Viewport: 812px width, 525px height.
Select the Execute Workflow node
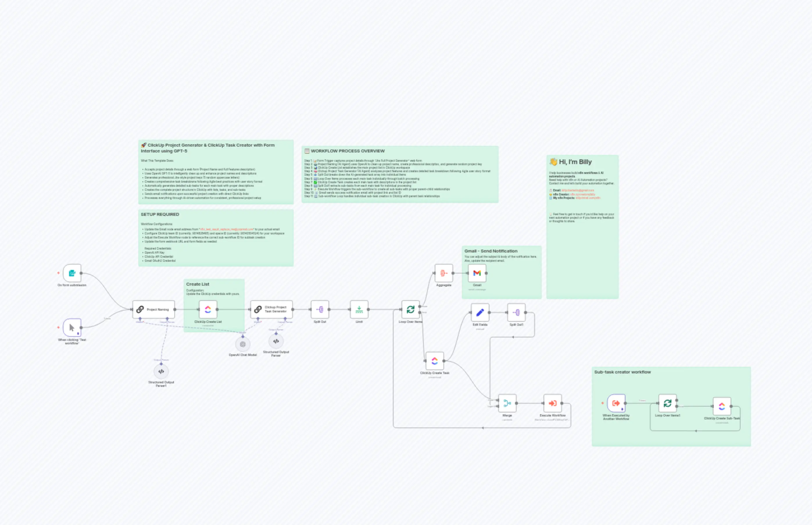[x=552, y=403]
